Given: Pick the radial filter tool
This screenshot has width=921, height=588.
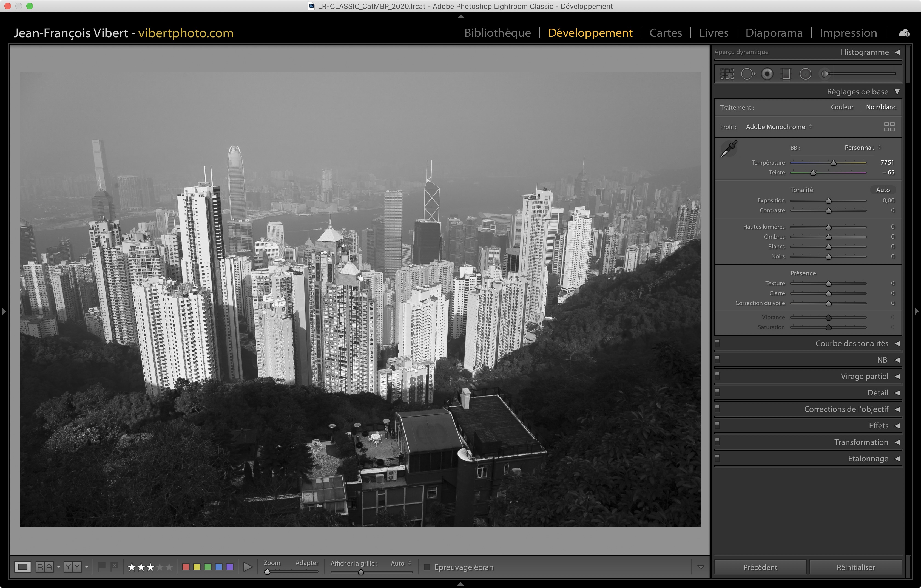Looking at the screenshot, I should 806,74.
